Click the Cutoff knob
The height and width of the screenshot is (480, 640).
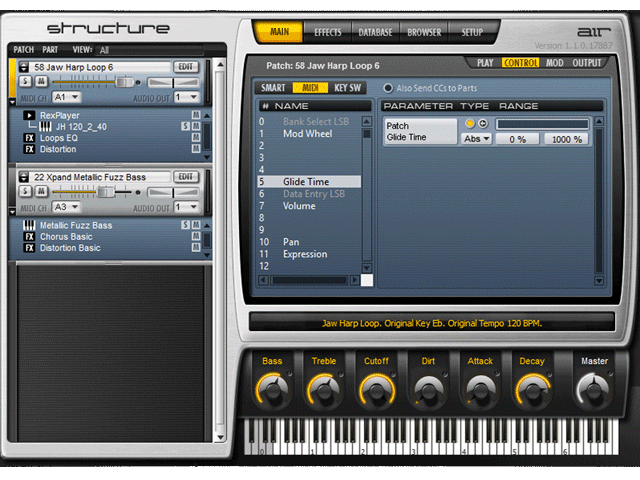pos(376,390)
